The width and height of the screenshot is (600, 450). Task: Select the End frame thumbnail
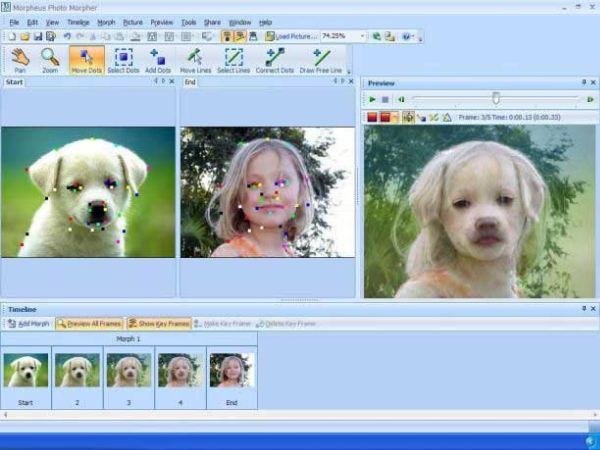232,370
